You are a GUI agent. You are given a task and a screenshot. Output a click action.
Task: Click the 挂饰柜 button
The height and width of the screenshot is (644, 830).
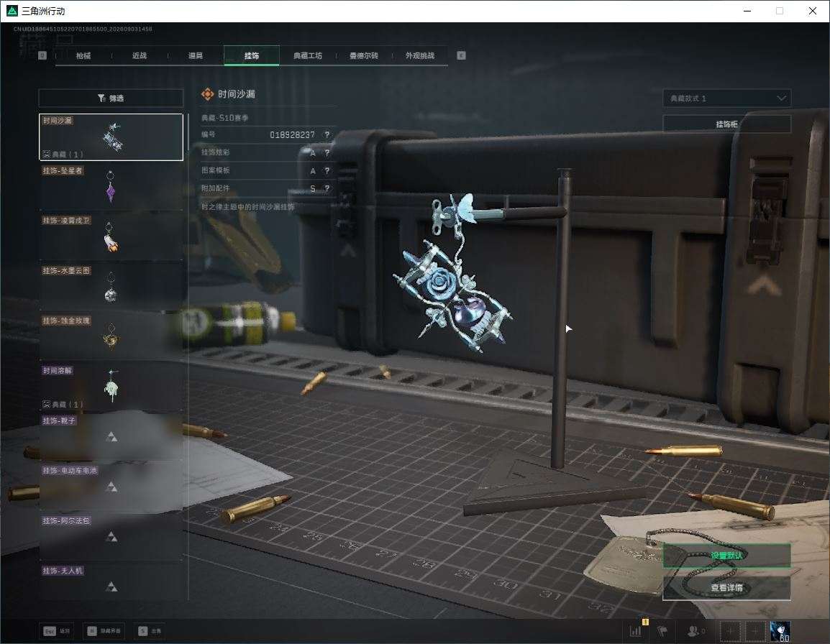tap(726, 124)
